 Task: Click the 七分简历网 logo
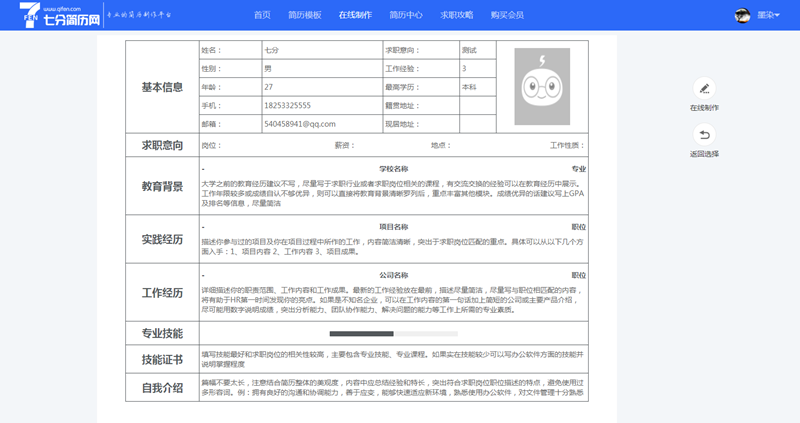pos(60,15)
